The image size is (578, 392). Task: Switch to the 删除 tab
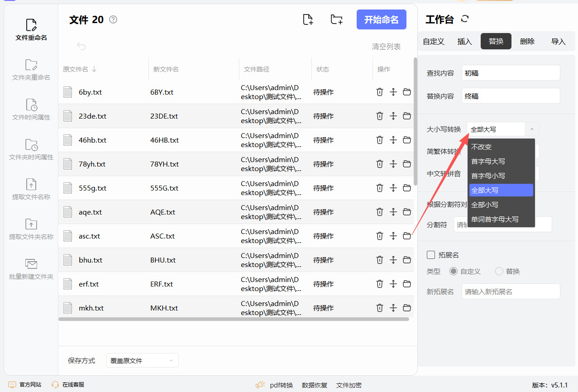[x=527, y=41]
